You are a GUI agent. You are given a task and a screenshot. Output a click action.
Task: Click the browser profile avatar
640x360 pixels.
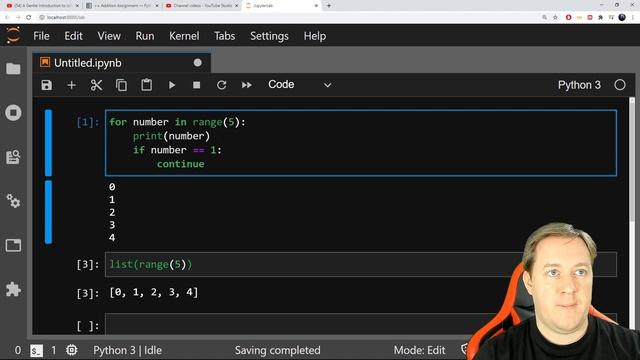click(x=622, y=17)
